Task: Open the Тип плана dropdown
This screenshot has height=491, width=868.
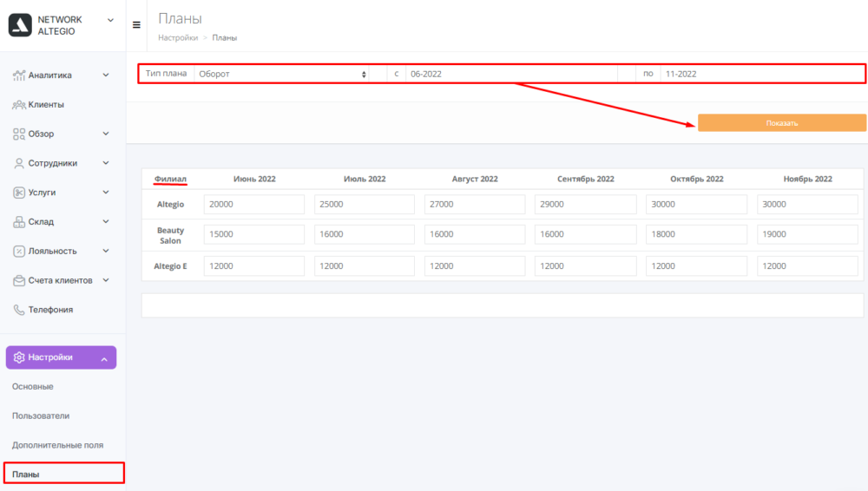Action: tap(282, 75)
